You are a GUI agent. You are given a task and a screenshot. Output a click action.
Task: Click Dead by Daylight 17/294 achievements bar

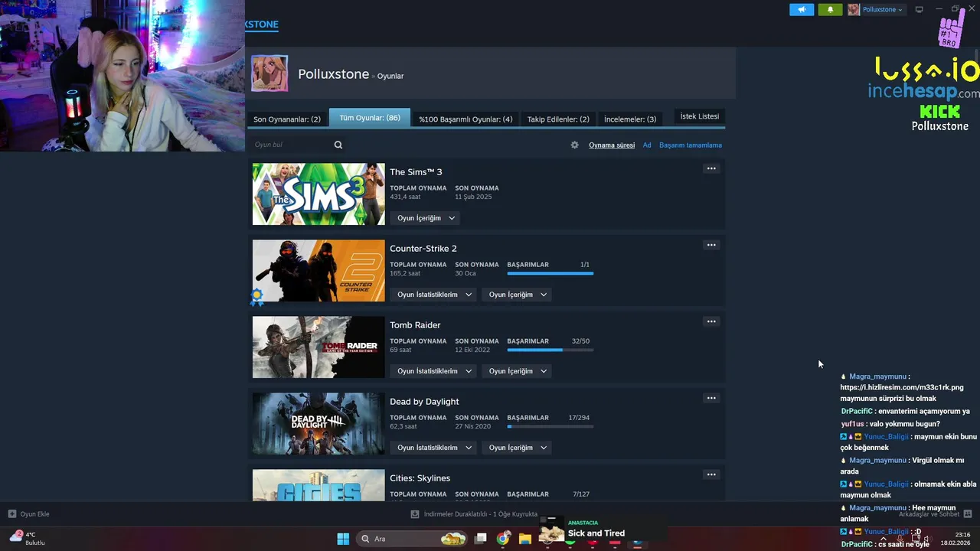(x=550, y=426)
